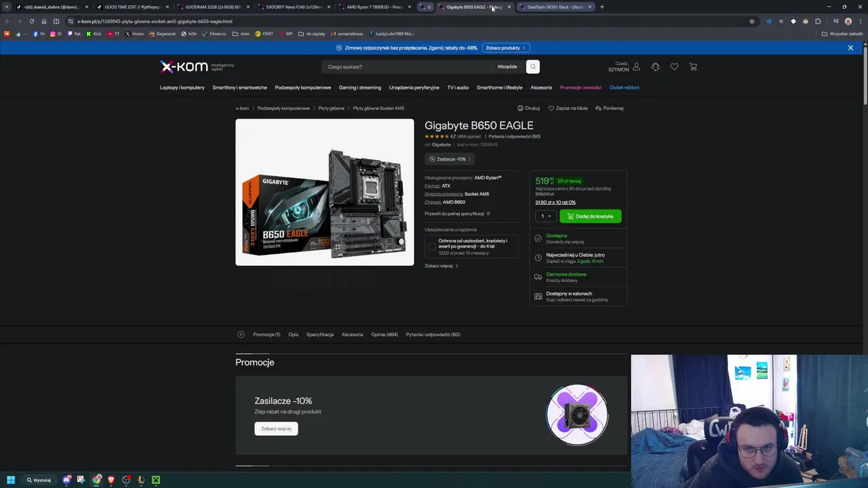The image size is (868, 488).
Task: Click Drukuj printer icon
Action: point(528,108)
